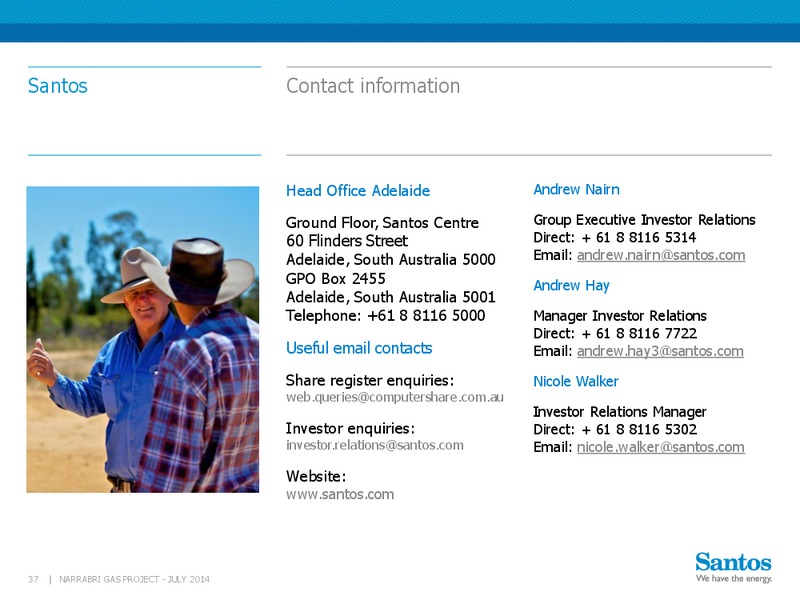This screenshot has height=600, width=800.
Task: Click 'Group Executive Investor Relations' title
Action: click(644, 220)
